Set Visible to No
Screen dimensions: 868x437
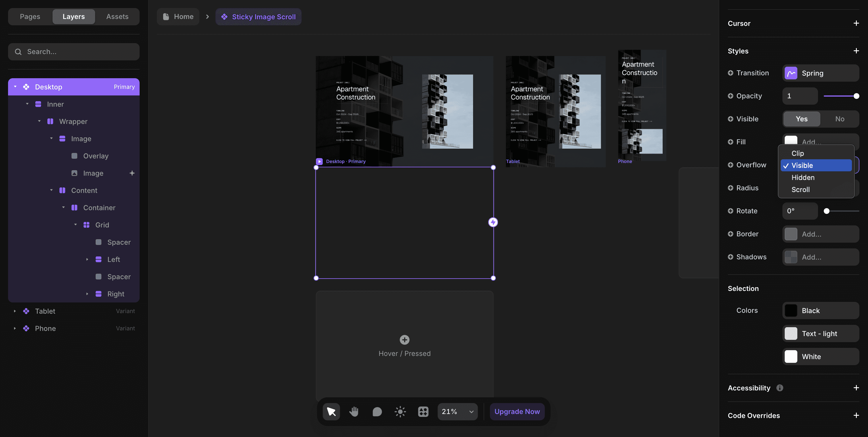point(840,119)
